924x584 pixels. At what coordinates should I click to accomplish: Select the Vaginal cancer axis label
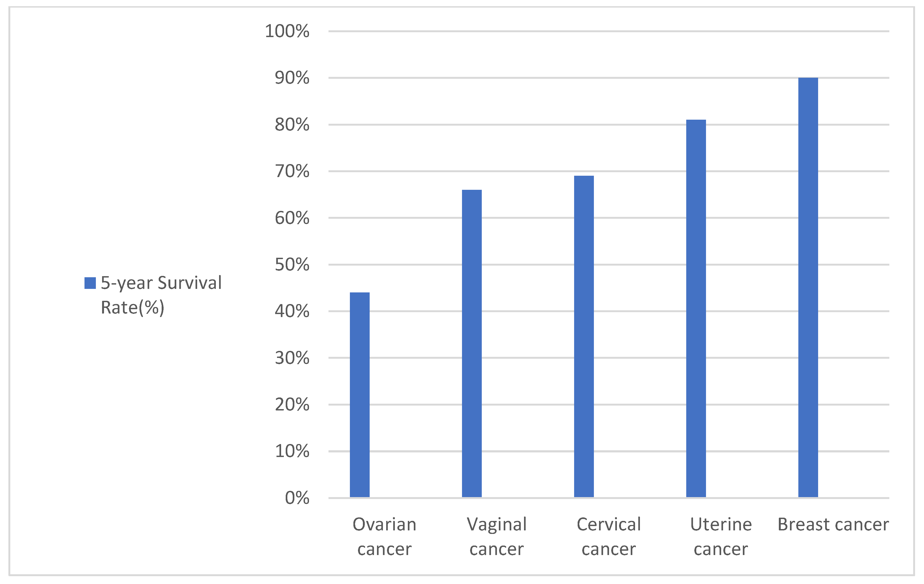coord(497,536)
